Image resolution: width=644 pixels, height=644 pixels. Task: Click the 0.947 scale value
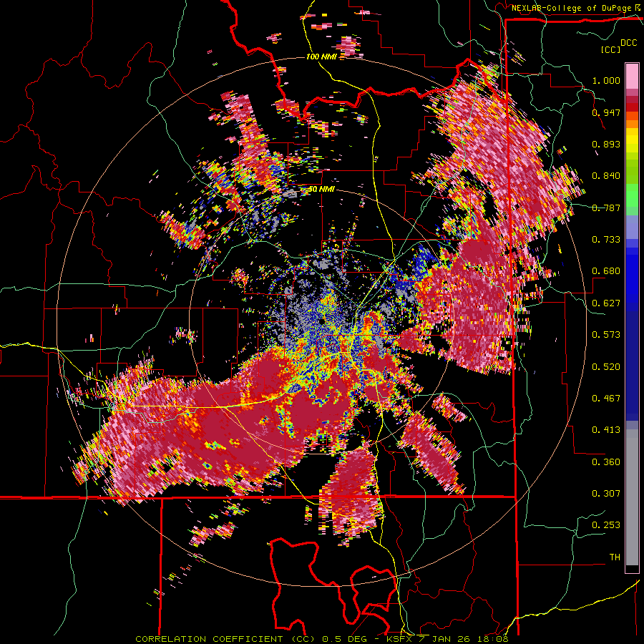point(606,112)
